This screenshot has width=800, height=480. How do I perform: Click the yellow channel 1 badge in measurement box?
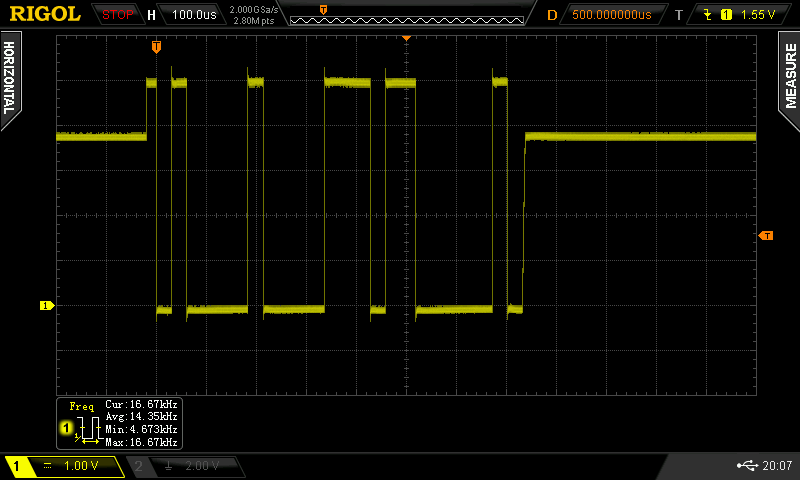tap(66, 427)
